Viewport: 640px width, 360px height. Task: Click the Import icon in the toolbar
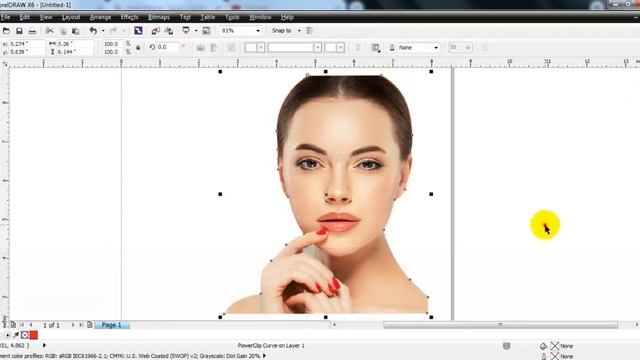click(x=156, y=31)
